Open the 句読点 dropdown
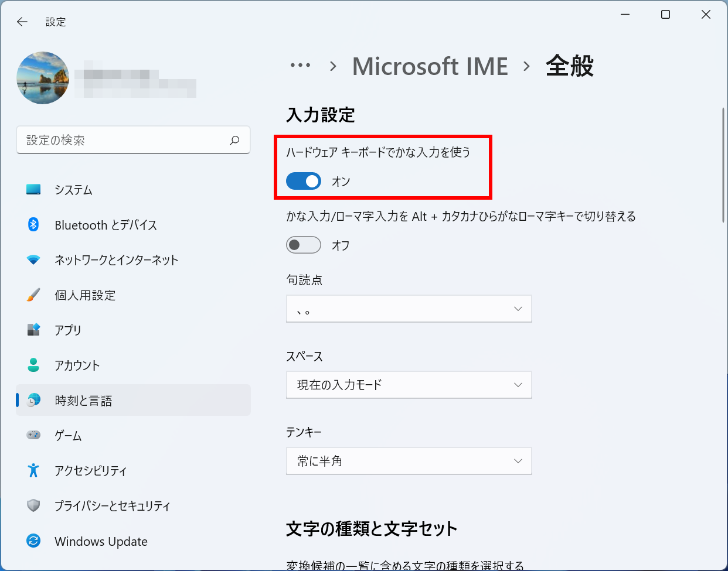728x571 pixels. click(409, 309)
